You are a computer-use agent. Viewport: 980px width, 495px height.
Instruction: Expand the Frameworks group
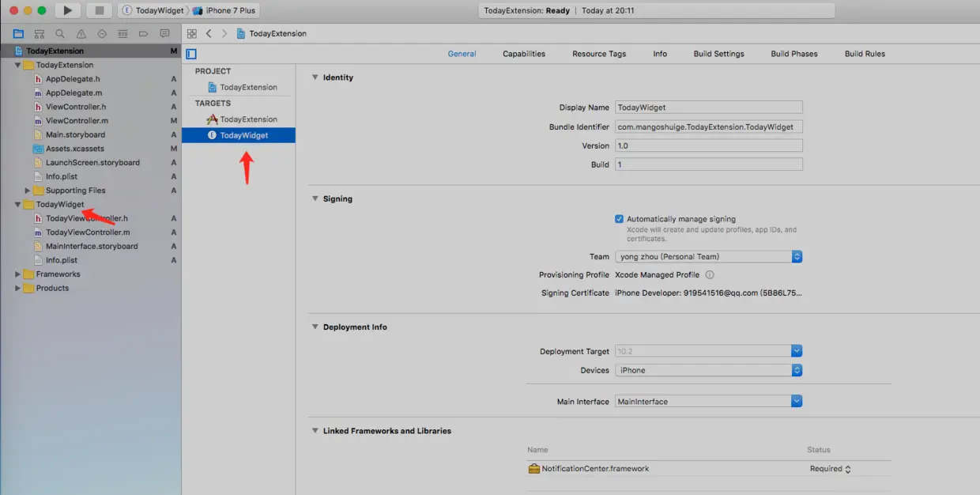(17, 274)
